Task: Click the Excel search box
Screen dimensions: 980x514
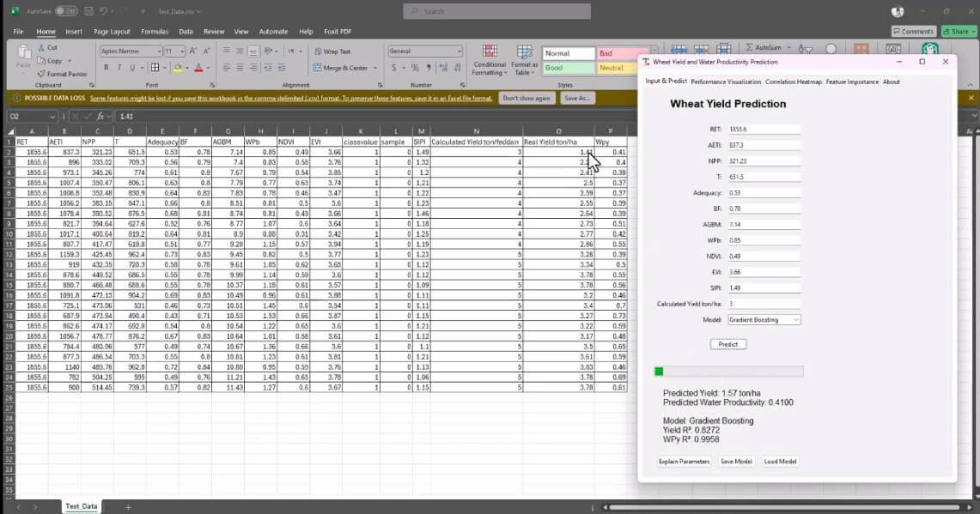Action: click(497, 11)
